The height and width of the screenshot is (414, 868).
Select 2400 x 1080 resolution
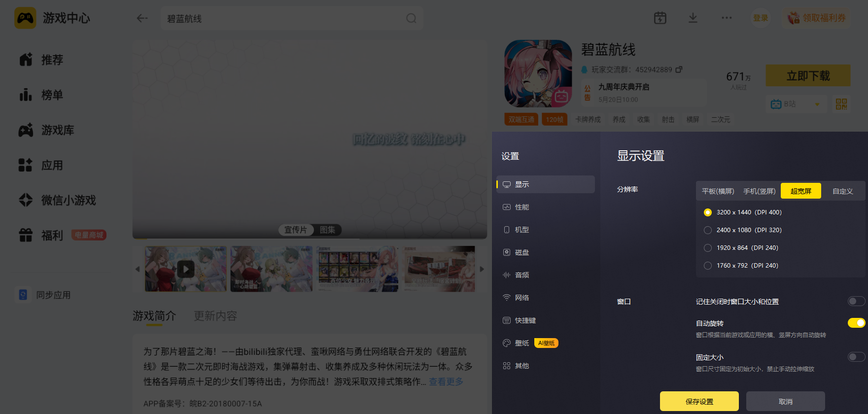pos(708,230)
